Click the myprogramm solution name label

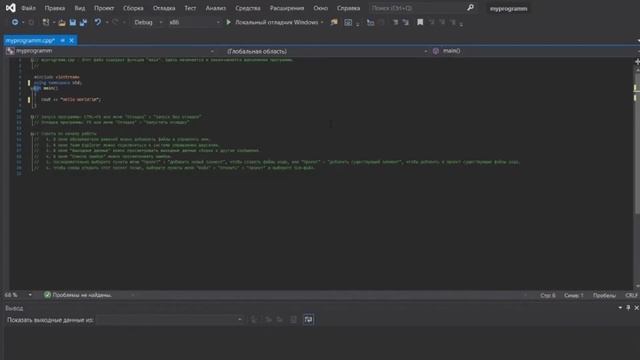[x=509, y=8]
